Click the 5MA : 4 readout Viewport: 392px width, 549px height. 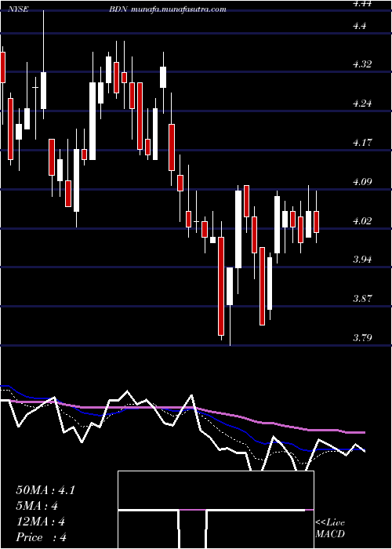click(x=37, y=506)
